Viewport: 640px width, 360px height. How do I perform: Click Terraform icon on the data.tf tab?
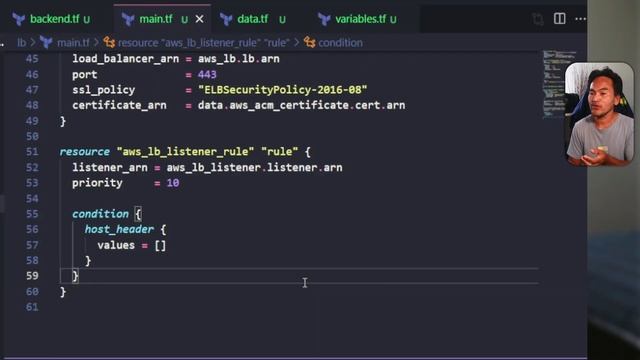pos(226,19)
